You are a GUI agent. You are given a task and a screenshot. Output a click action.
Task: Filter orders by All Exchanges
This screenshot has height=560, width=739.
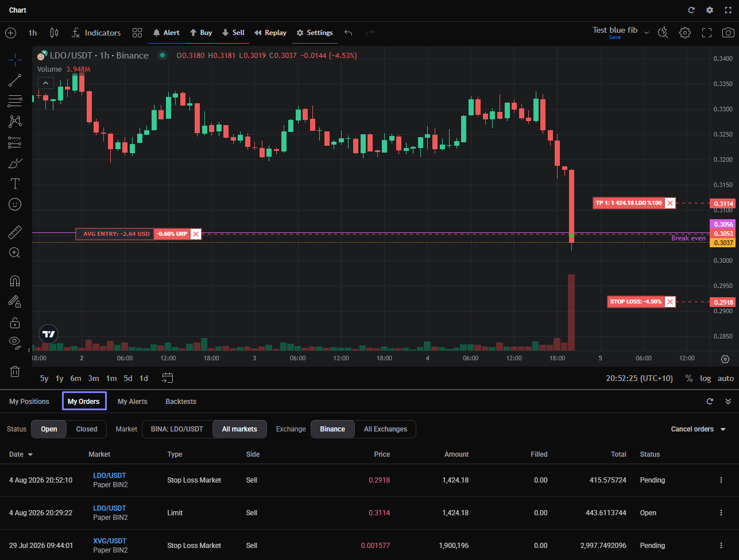point(385,429)
